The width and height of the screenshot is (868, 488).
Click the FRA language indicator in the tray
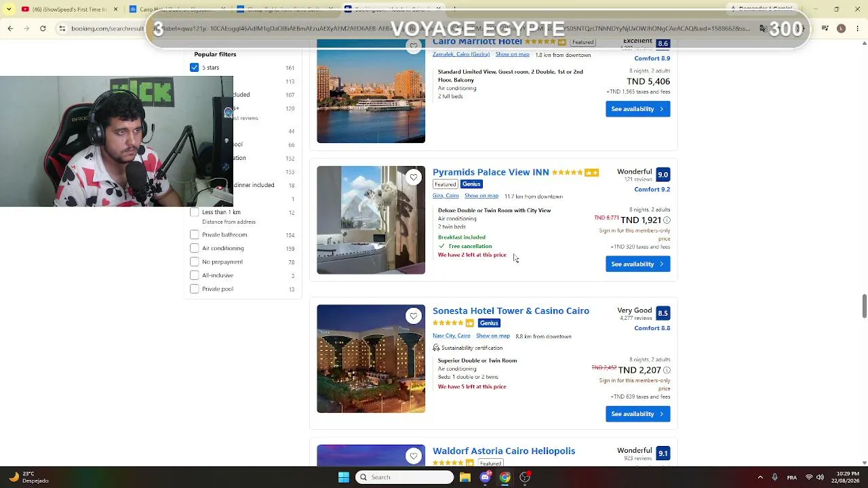point(792,477)
